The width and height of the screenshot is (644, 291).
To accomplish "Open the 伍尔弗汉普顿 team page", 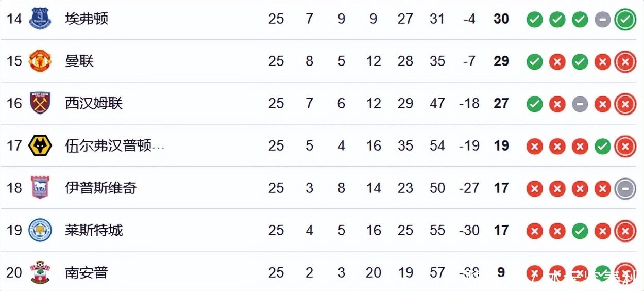I will click(114, 146).
